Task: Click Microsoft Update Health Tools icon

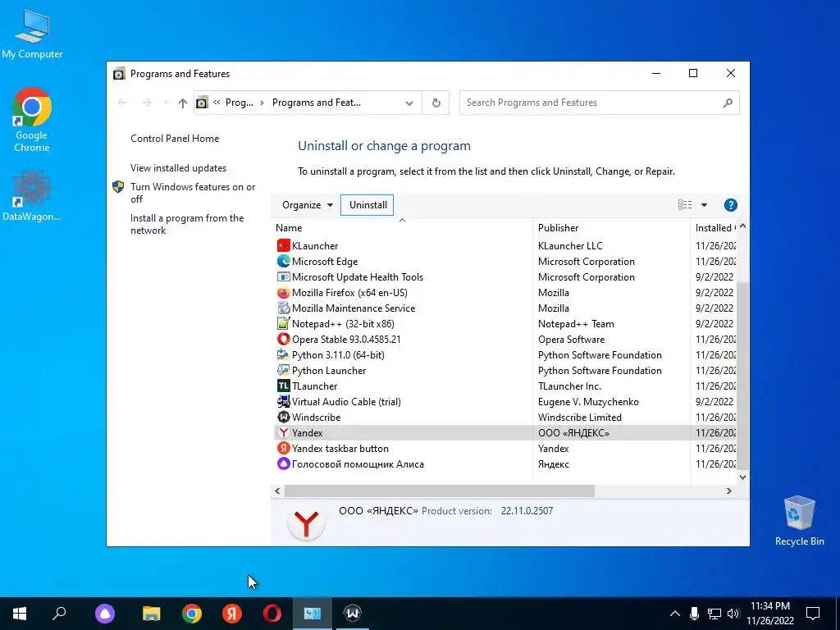Action: pyautogui.click(x=283, y=277)
